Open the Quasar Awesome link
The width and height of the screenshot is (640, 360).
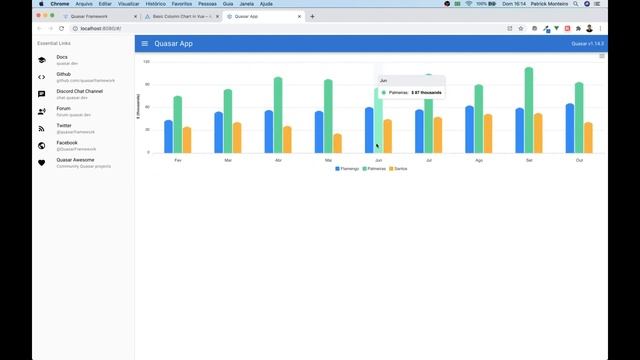pos(83,163)
